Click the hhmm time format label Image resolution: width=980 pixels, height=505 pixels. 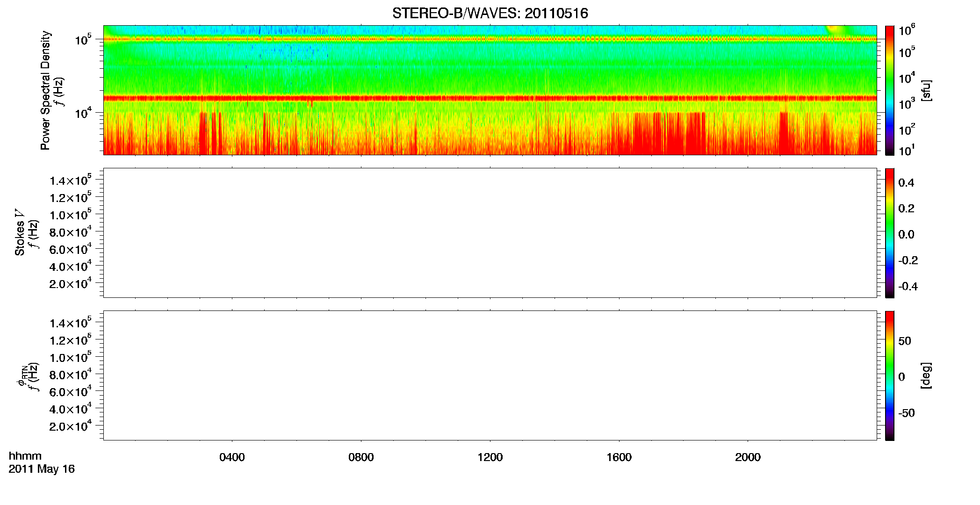point(25,456)
